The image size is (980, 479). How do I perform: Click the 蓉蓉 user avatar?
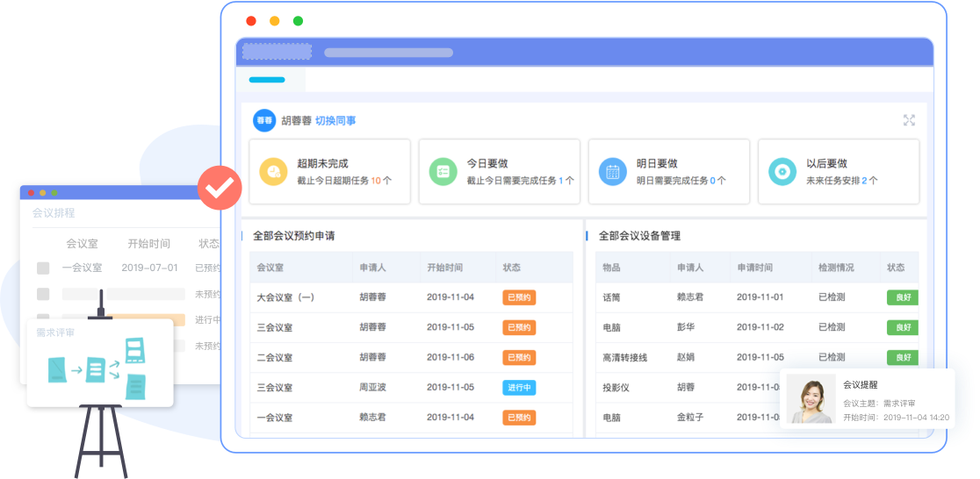tap(264, 120)
